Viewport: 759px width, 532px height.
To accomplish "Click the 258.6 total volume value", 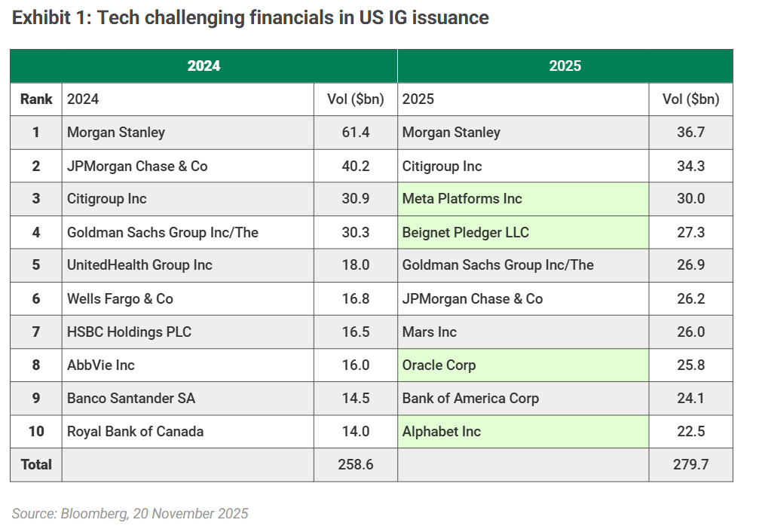I will (355, 465).
